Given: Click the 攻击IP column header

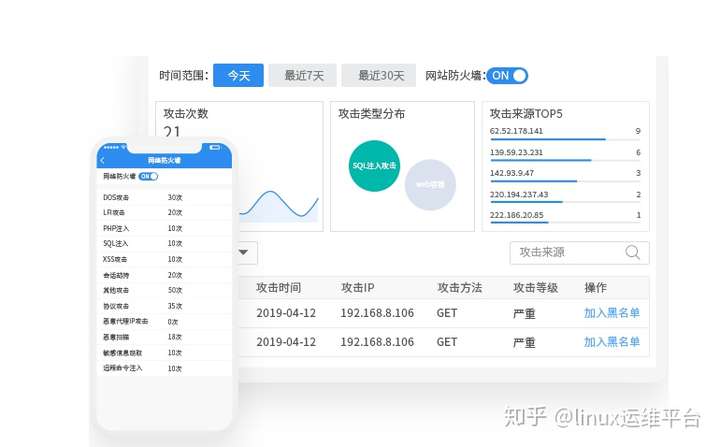Looking at the screenshot, I should pos(357,288).
